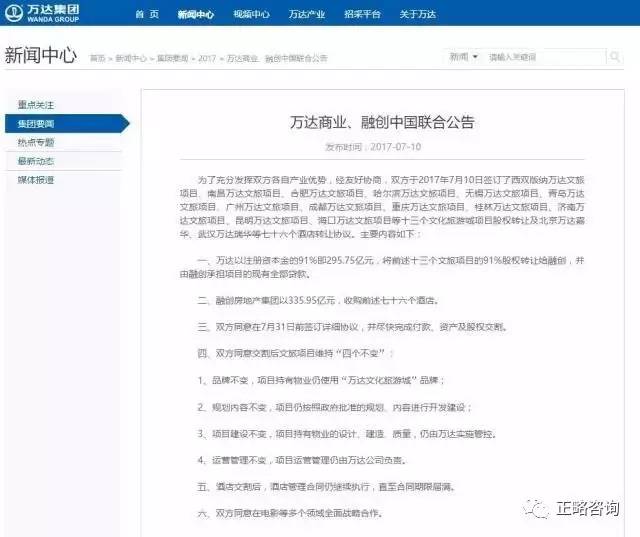This screenshot has width=640, height=537.
Task: Click item 五 about hotel management contracts
Action: pos(326,487)
